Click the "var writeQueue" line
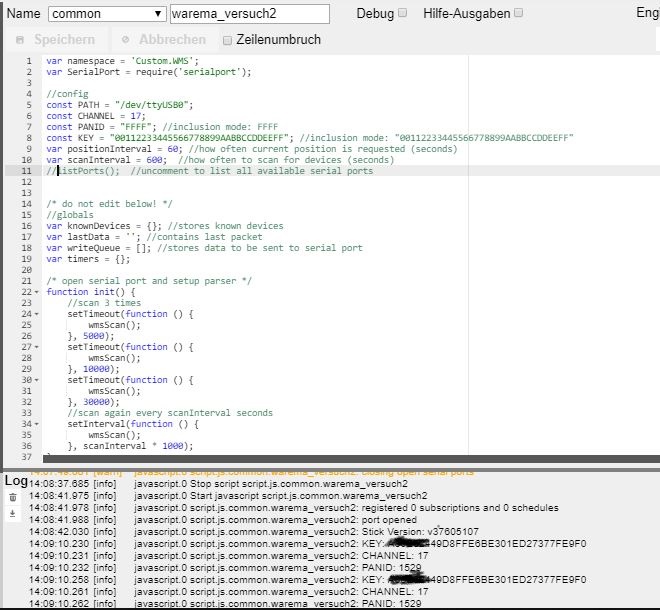This screenshot has width=660, height=610. [204, 248]
